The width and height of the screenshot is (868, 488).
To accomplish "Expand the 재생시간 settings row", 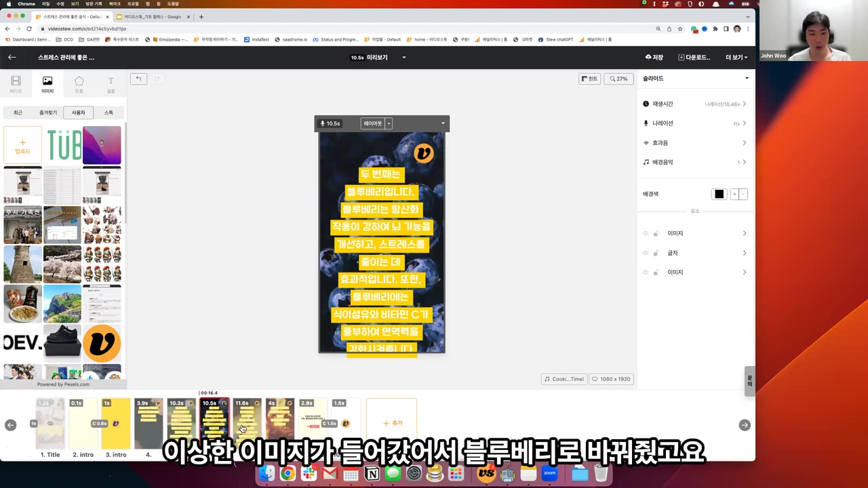I will pos(695,104).
